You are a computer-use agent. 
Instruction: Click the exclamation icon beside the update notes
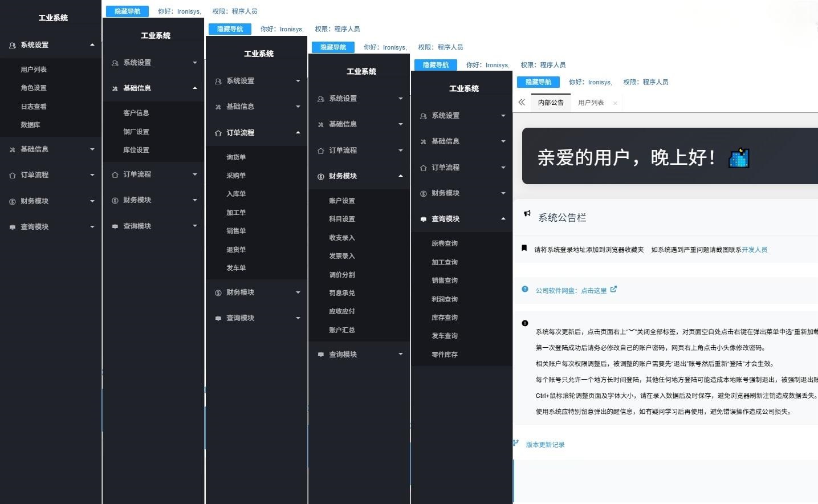525,323
